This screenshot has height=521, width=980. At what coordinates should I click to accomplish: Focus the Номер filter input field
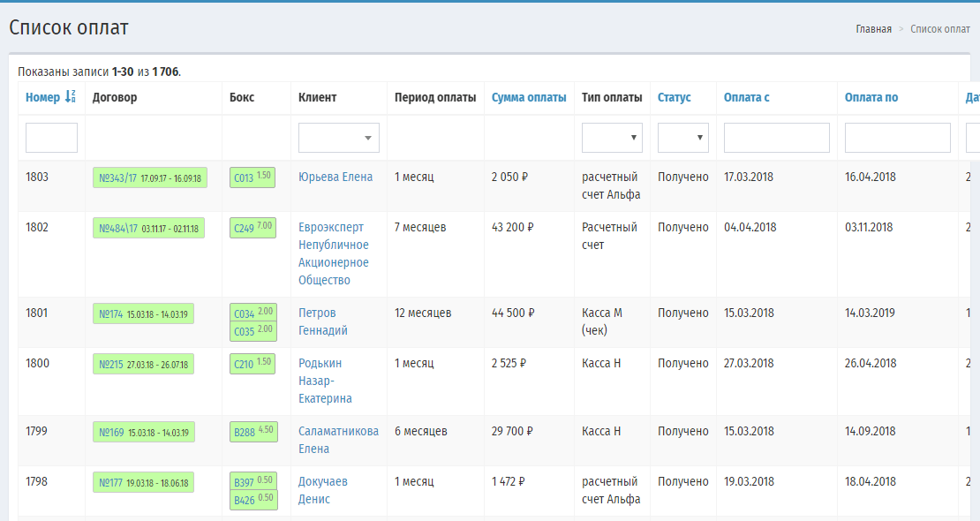[51, 138]
